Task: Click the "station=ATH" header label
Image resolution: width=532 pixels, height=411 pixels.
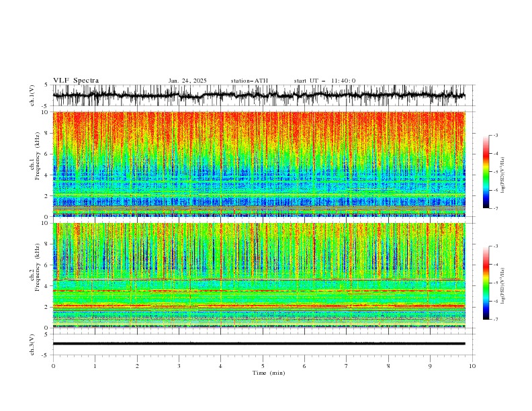Action: pyautogui.click(x=249, y=81)
